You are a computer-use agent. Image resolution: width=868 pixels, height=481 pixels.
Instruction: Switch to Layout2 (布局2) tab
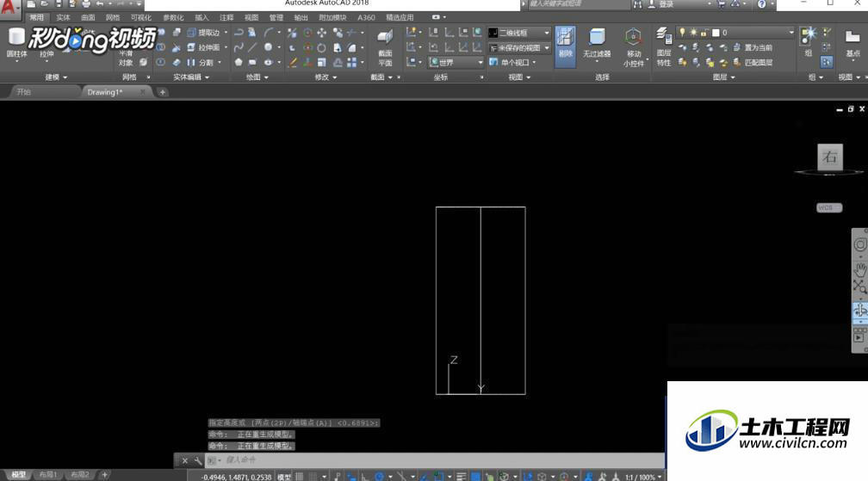(x=80, y=475)
